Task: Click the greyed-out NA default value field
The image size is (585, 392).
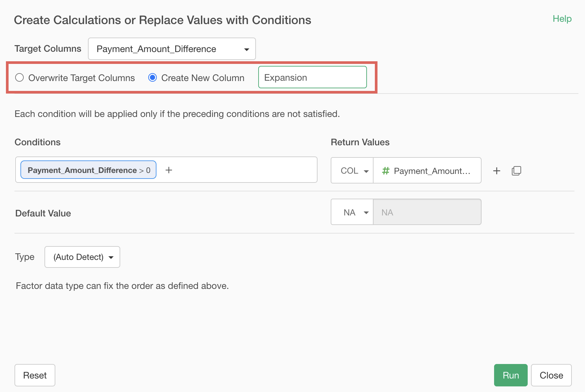Action: point(427,212)
